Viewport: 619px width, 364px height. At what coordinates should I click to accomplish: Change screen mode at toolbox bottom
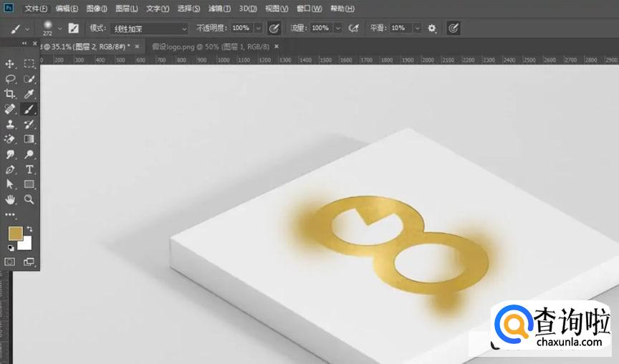(x=29, y=262)
